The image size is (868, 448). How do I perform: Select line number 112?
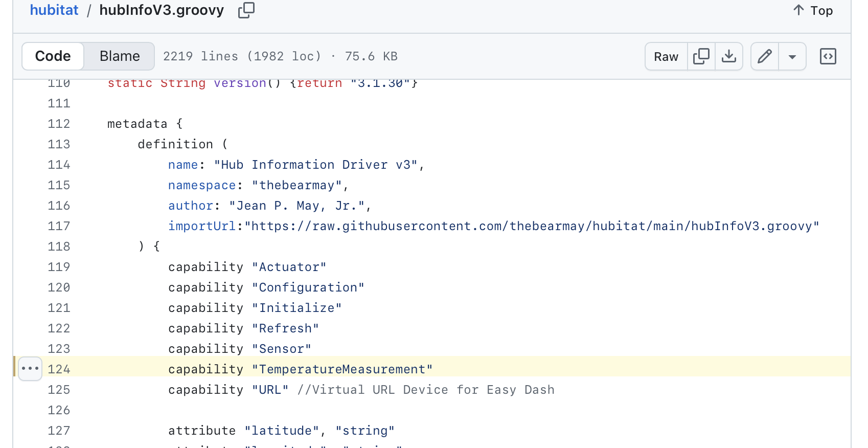pyautogui.click(x=59, y=124)
